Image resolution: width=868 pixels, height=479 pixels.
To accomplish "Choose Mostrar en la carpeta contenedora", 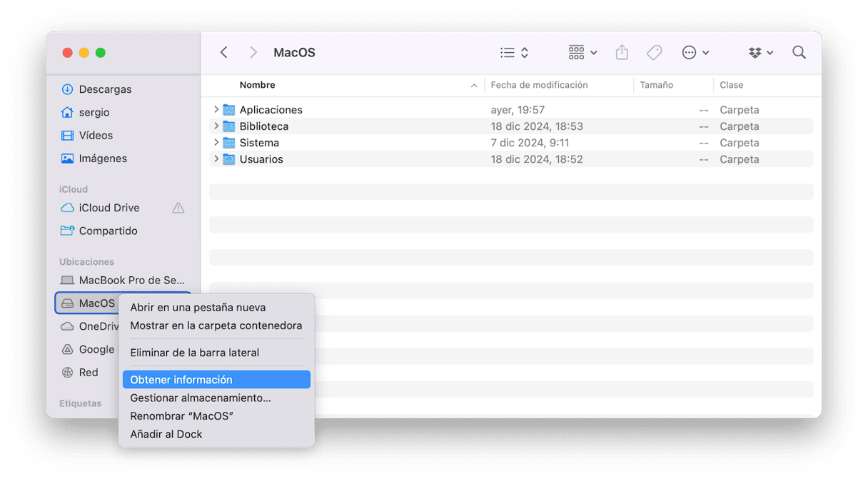I will click(216, 326).
